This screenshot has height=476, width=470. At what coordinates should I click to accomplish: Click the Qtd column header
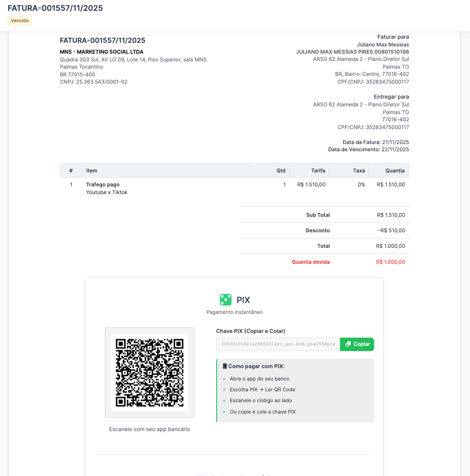click(281, 170)
